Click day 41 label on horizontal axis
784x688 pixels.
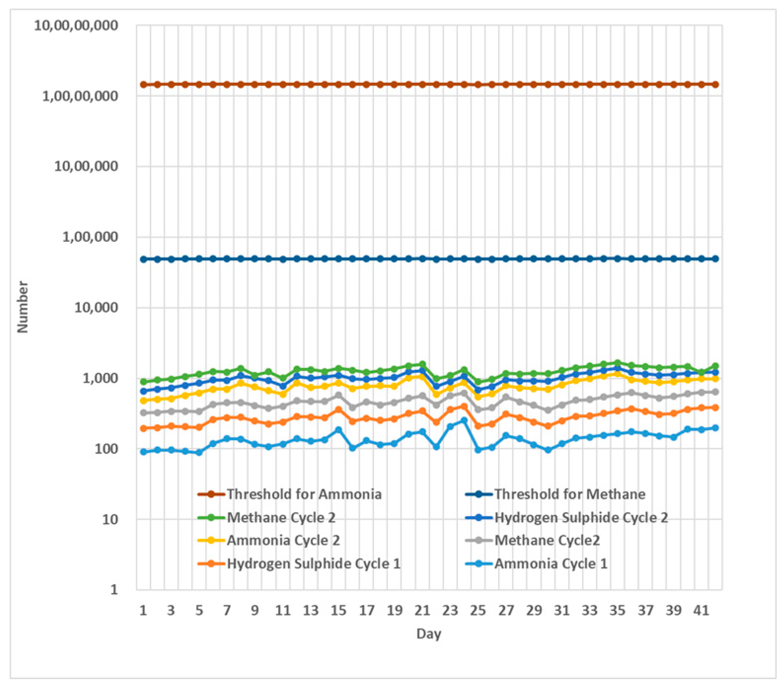(x=701, y=610)
